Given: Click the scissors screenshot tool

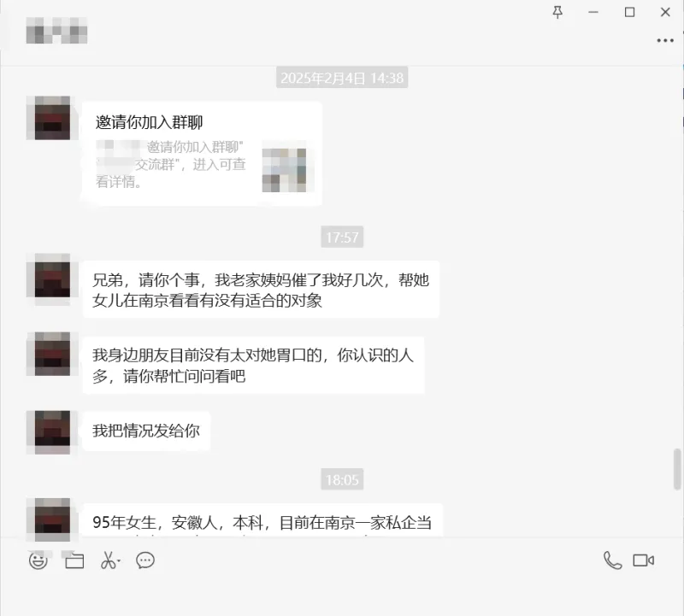Looking at the screenshot, I should pyautogui.click(x=108, y=560).
